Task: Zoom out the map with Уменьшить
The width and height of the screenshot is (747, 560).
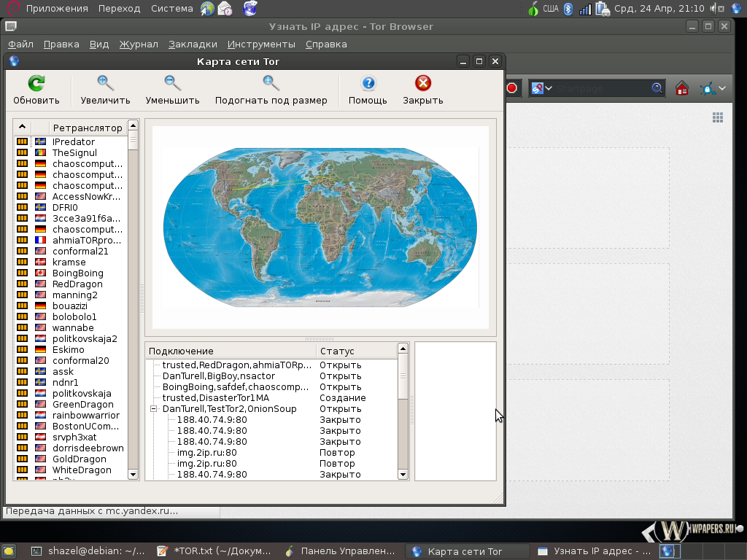Action: (x=172, y=83)
